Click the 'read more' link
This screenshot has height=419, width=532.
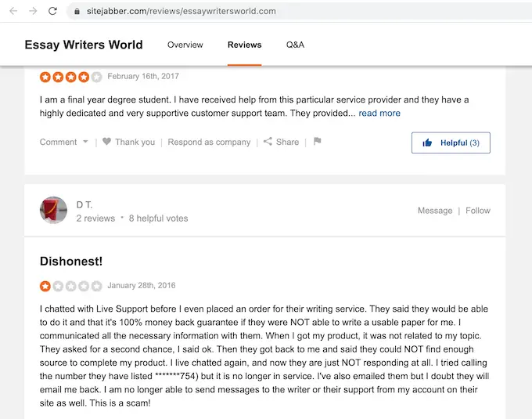379,113
